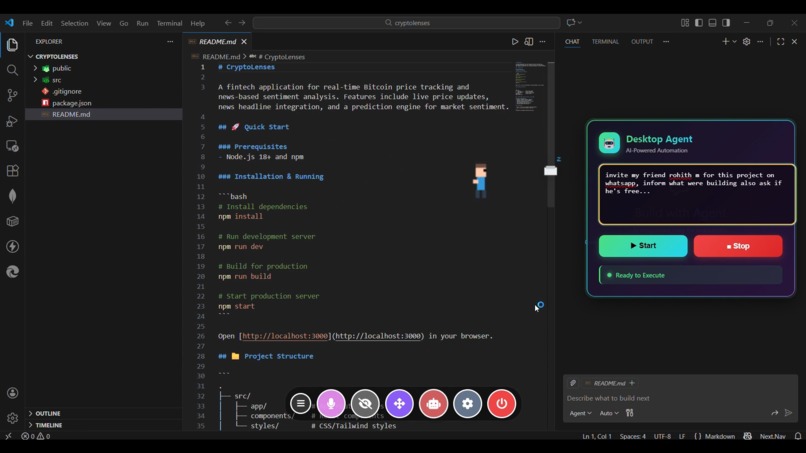The image size is (806, 453).
Task: Open Manage gear in activity bar
Action: point(12,418)
